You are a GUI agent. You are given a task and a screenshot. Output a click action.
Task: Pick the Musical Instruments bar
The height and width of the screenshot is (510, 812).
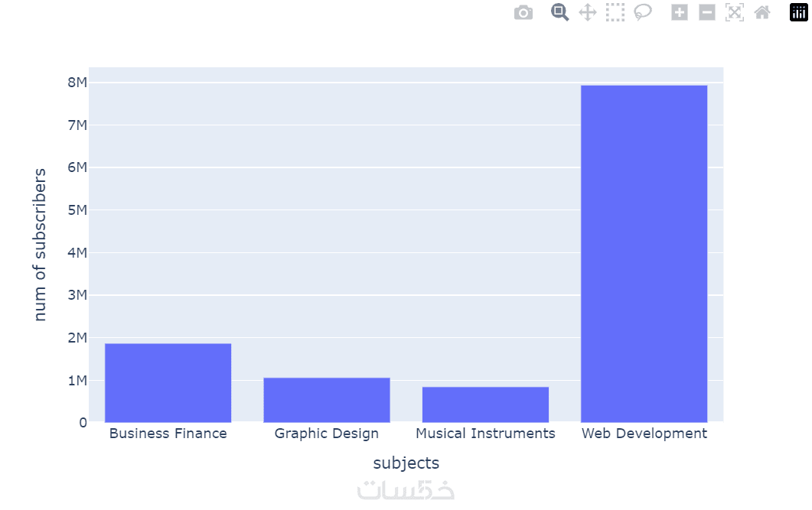tap(485, 404)
